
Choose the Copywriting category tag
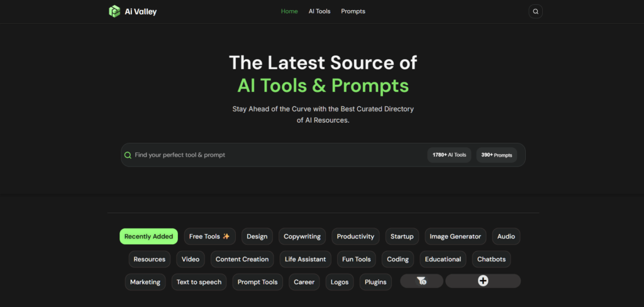point(302,237)
